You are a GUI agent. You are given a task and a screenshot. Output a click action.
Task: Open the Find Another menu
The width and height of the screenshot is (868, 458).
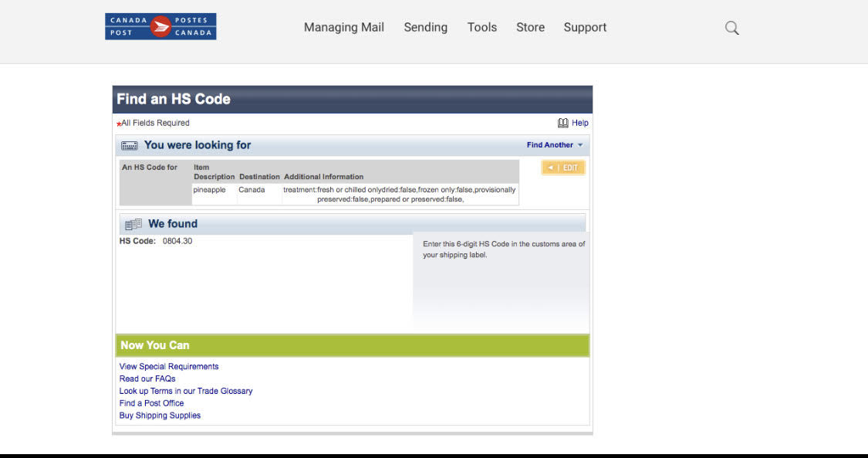(x=549, y=145)
